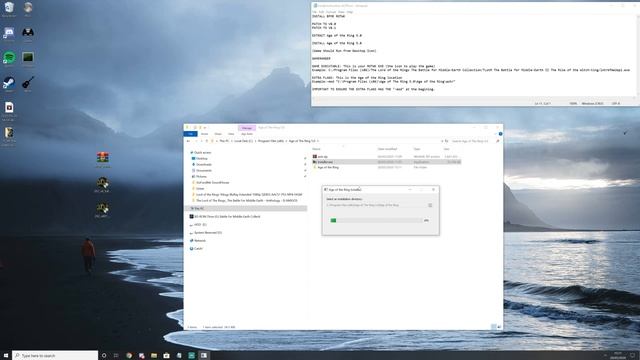
Task: Open Chrome from the taskbar
Action: [x=129, y=356]
